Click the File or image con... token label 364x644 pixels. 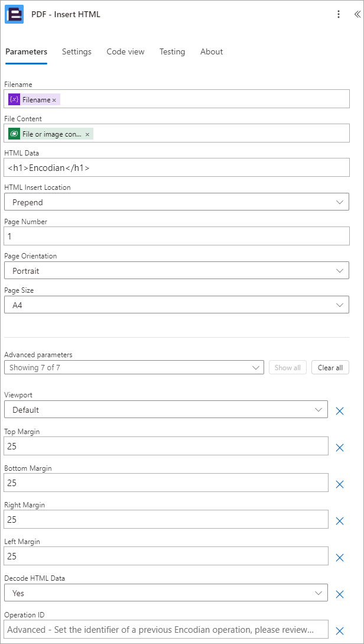(52, 134)
